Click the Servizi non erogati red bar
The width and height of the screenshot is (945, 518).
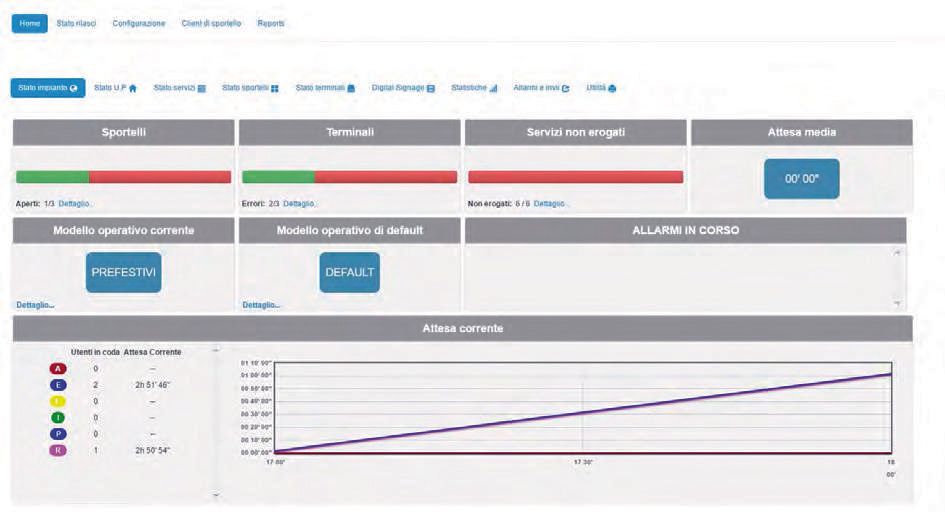576,177
